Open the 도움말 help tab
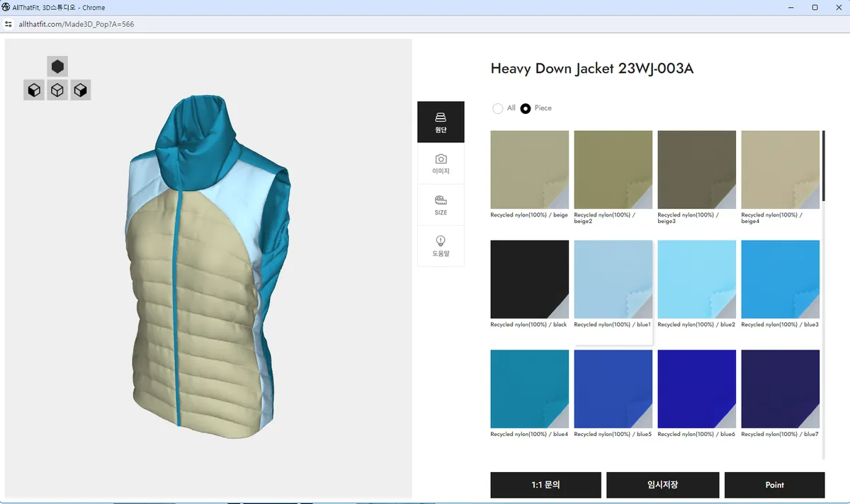Viewport: 850px width, 504px height. pyautogui.click(x=441, y=246)
